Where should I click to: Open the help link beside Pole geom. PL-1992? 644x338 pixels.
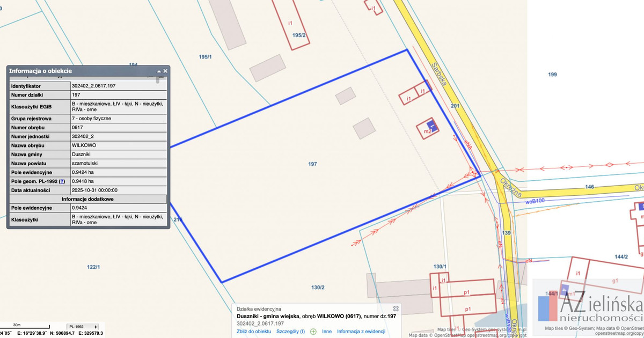(x=62, y=181)
